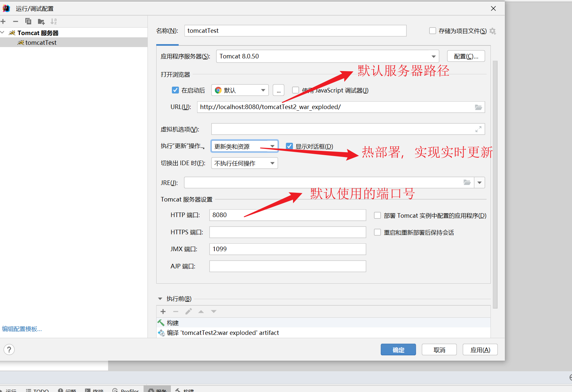Cancel with the 取消 button

coord(439,350)
